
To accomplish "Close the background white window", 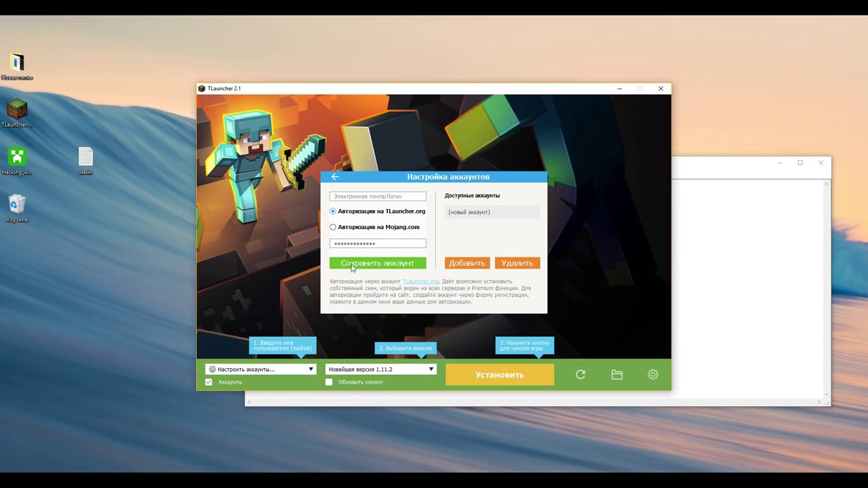I will pos(821,163).
